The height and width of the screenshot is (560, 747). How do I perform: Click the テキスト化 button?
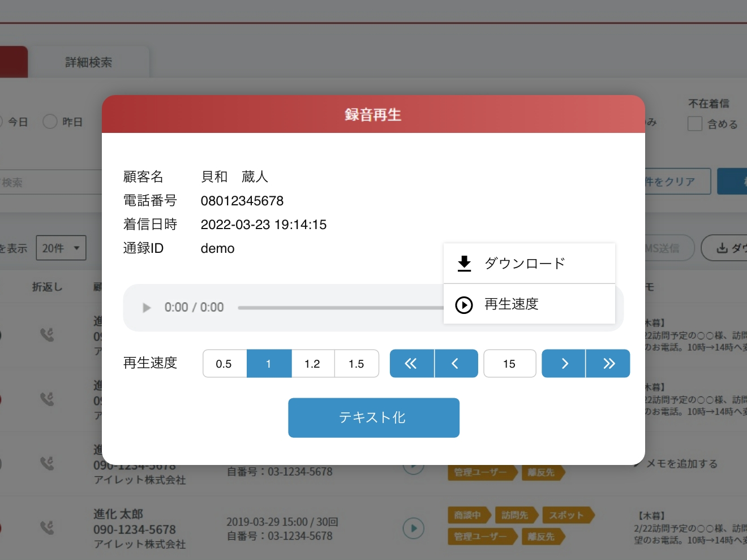pos(373,417)
